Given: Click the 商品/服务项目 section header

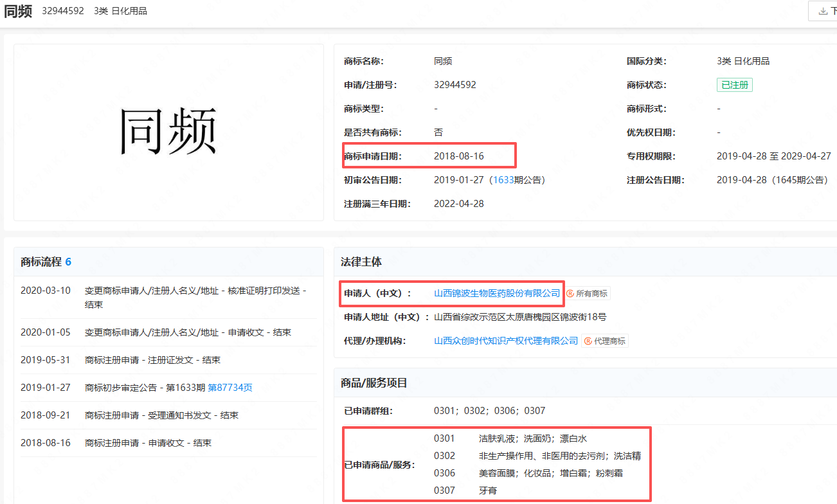Looking at the screenshot, I should point(374,383).
